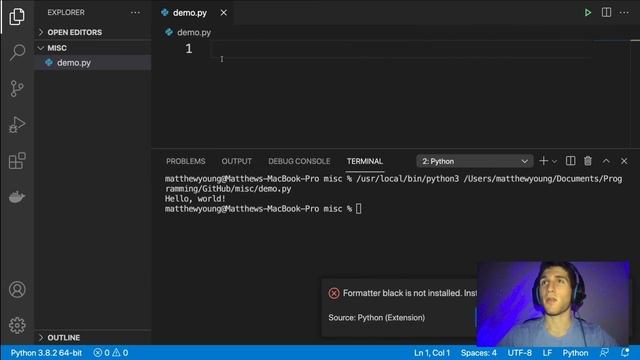Open the Docker view

[x=17, y=197]
